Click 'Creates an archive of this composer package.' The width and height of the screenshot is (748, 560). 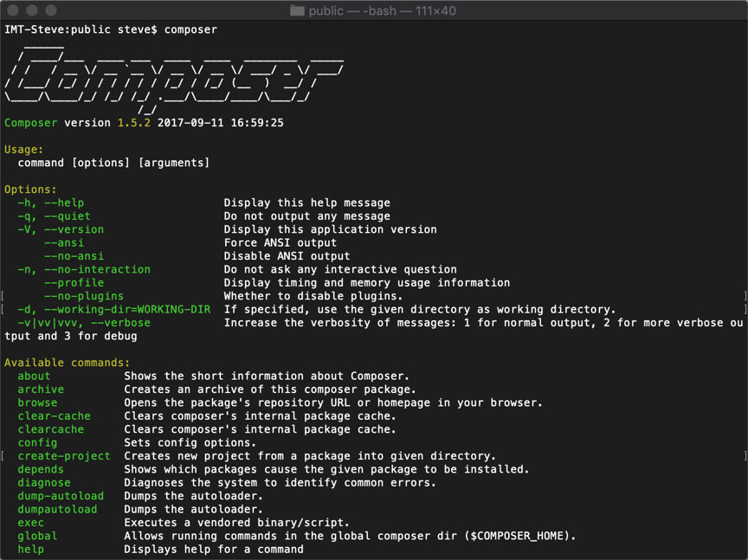pyautogui.click(x=270, y=389)
